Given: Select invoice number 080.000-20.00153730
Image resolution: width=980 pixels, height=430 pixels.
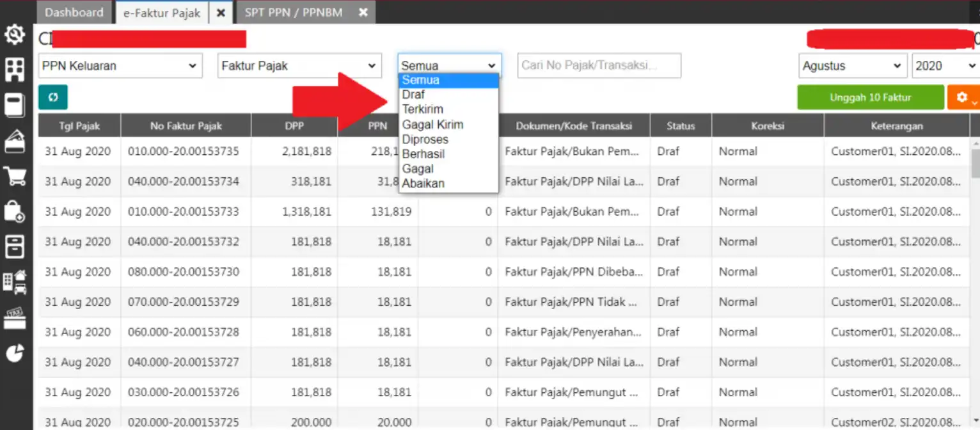Looking at the screenshot, I should point(184,272).
